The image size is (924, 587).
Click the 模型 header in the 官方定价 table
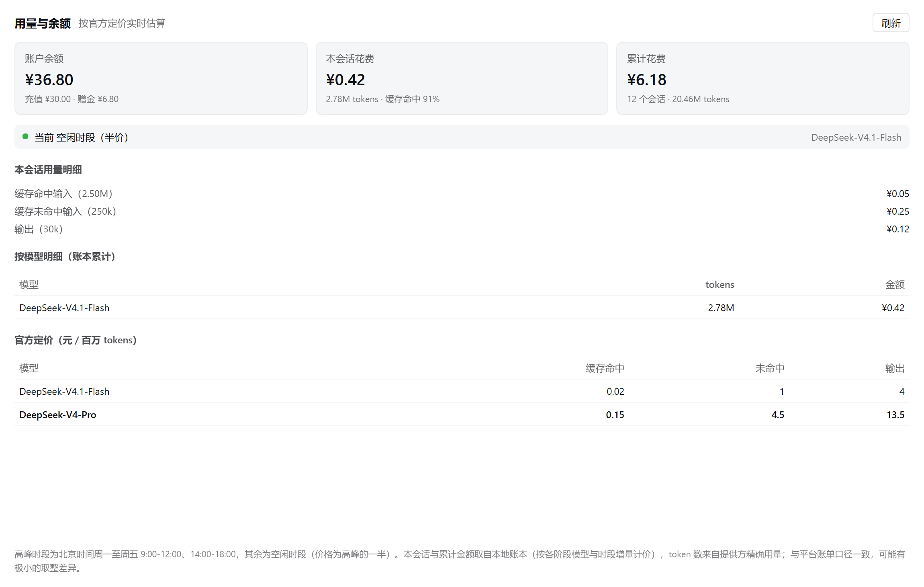click(x=29, y=368)
